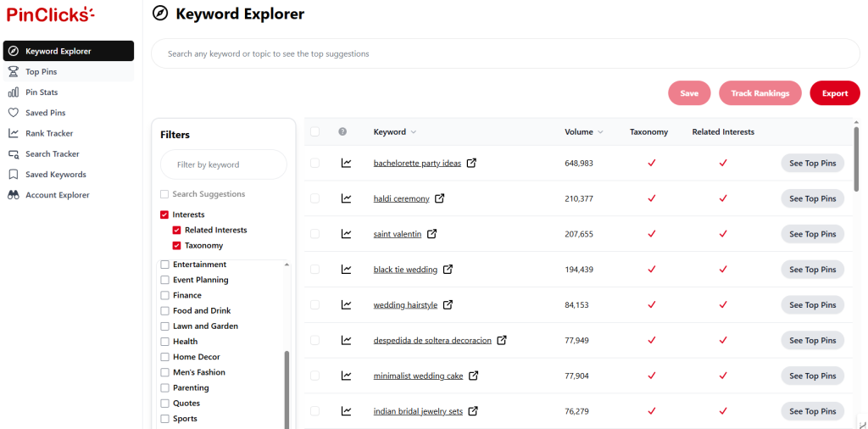Image resolution: width=868 pixels, height=429 pixels.
Task: Check the Quotes category checkbox
Action: [x=165, y=404]
